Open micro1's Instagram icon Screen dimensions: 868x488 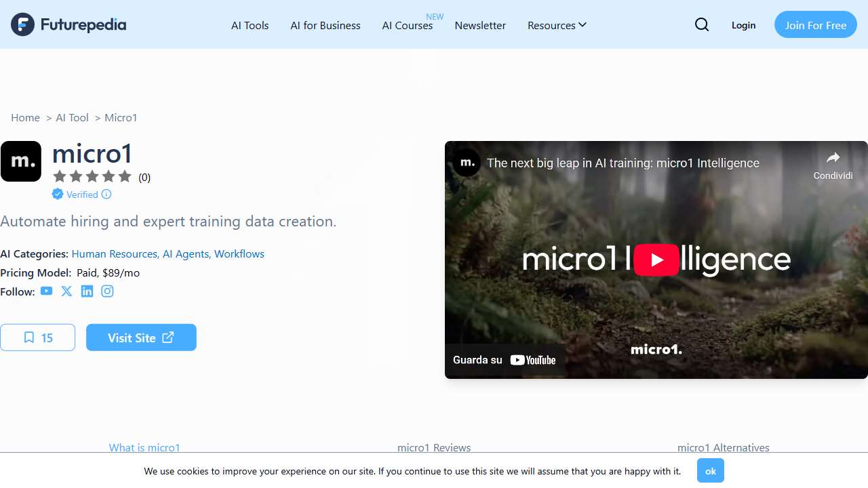107,291
